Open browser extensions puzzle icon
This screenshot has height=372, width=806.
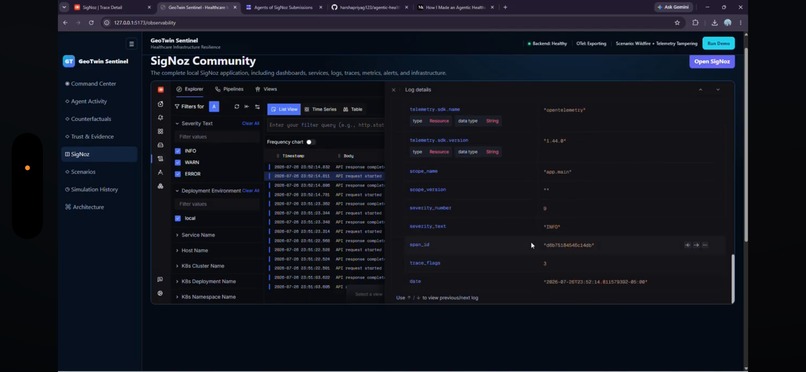pyautogui.click(x=695, y=23)
